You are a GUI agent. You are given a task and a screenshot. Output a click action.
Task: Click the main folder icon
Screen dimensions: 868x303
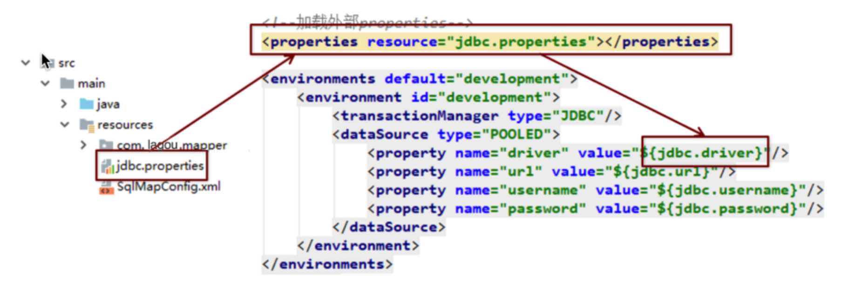coord(67,83)
